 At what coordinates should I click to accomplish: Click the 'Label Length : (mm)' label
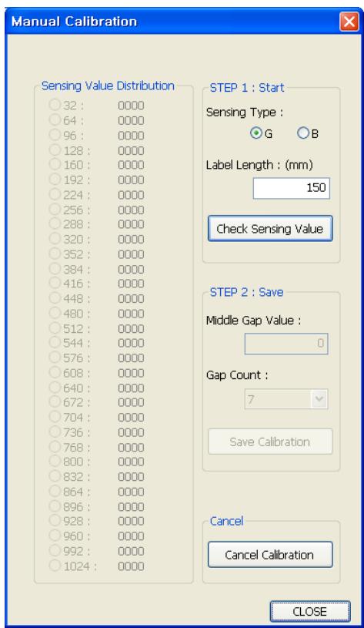pyautogui.click(x=259, y=165)
